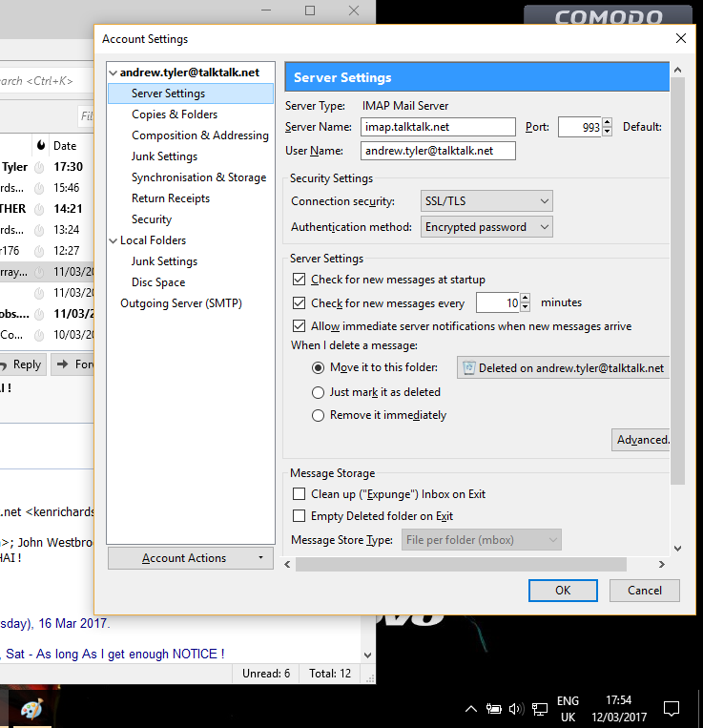Choose Remove it immediately radio button

(319, 415)
